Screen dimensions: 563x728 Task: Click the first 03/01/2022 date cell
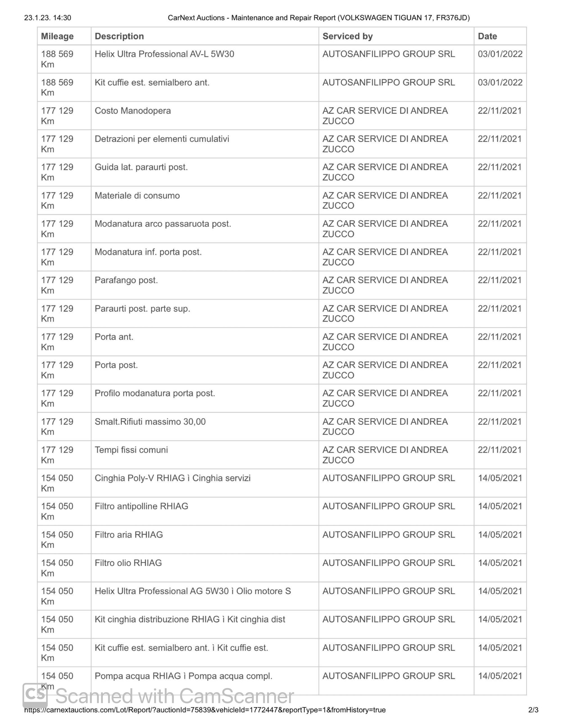[500, 59]
